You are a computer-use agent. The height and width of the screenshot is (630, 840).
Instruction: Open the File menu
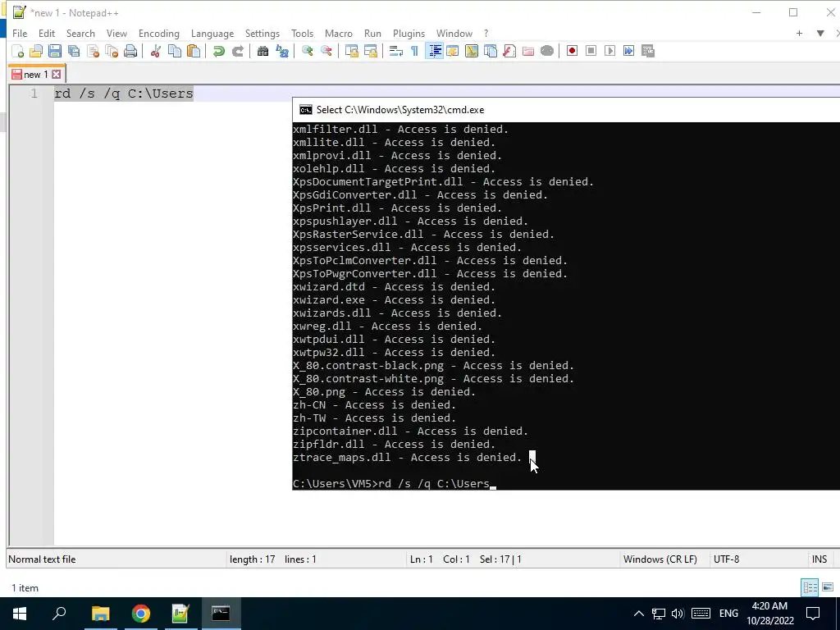20,33
